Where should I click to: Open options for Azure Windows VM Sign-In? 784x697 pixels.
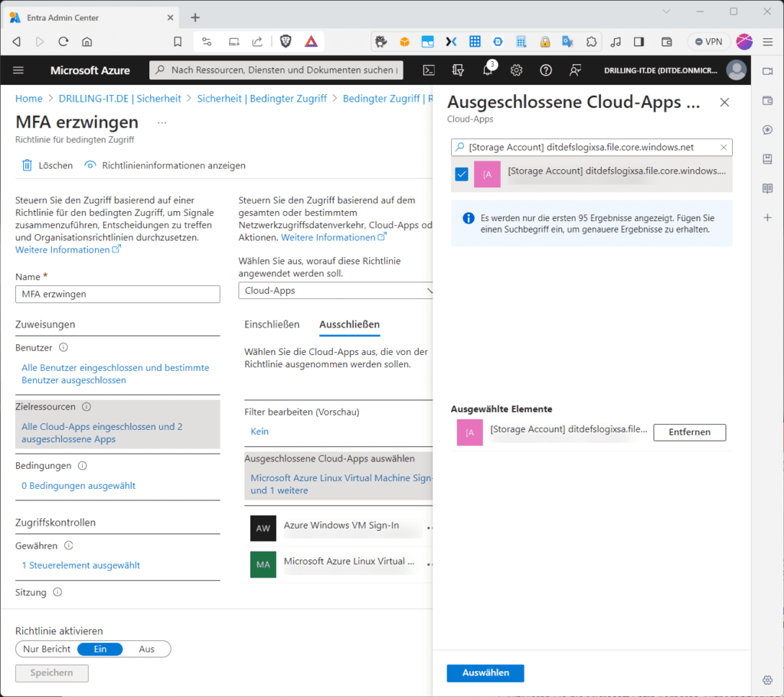click(x=430, y=528)
